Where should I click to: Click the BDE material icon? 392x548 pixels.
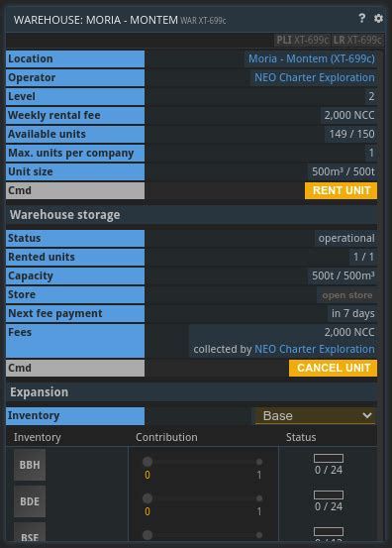click(x=30, y=501)
